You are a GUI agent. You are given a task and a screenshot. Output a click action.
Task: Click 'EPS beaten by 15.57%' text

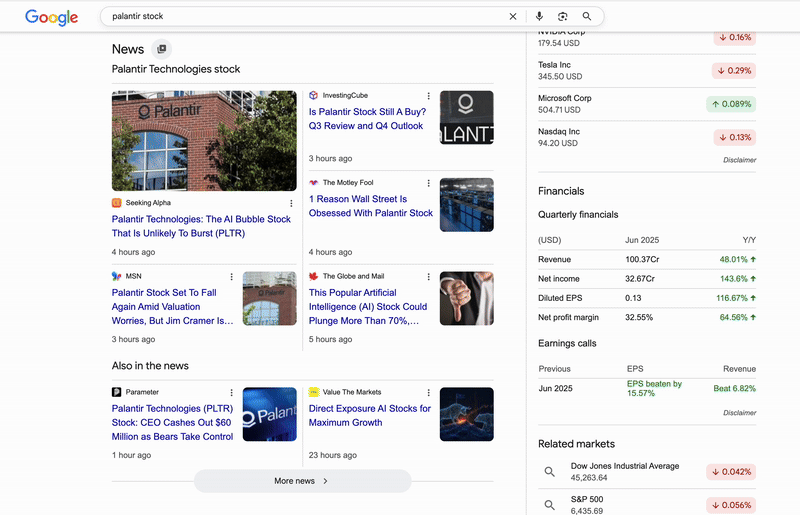point(654,388)
